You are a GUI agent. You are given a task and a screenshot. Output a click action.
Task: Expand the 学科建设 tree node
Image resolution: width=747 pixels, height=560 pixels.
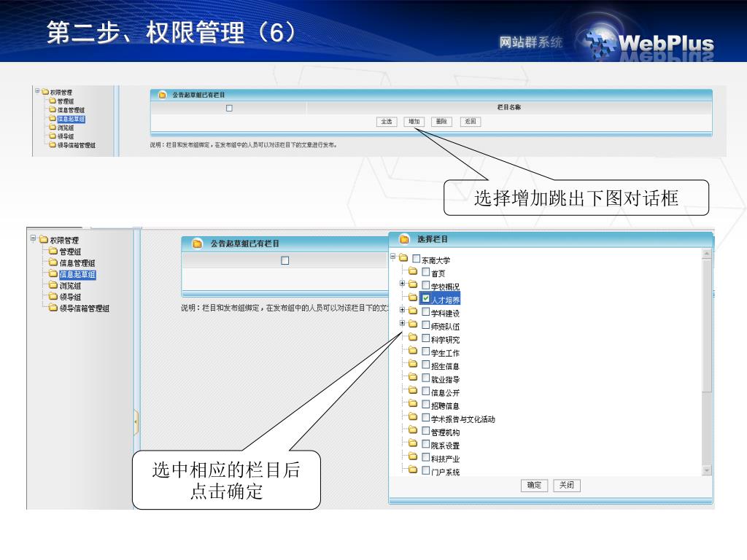coord(402,312)
